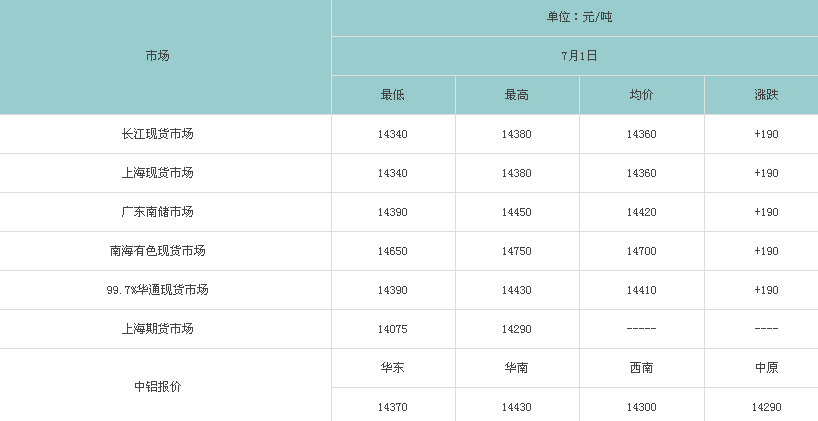Select the 99.7%华通现货市场 row label

pos(157,290)
